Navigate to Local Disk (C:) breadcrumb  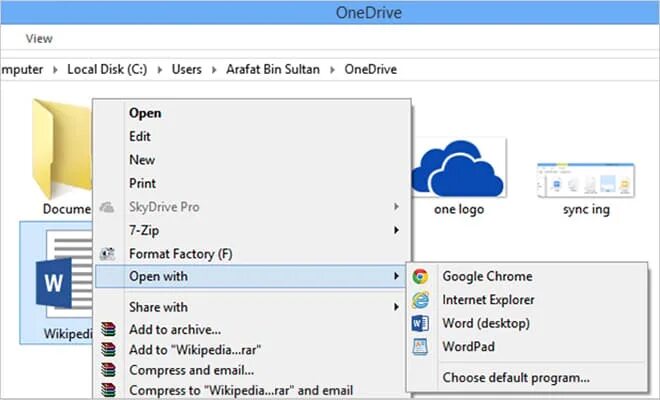click(x=107, y=69)
